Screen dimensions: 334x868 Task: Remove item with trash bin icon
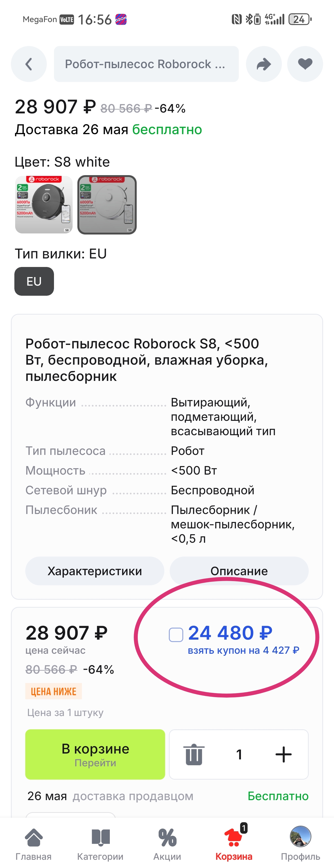click(x=194, y=754)
